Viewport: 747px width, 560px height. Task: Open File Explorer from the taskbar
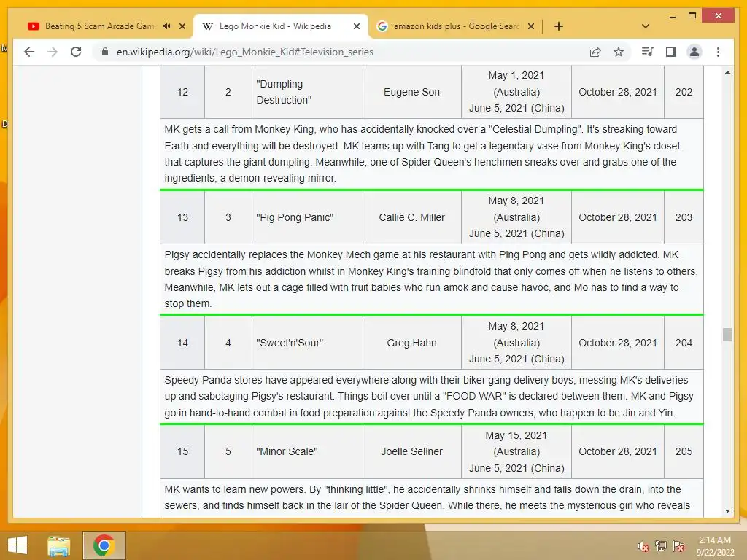59,545
